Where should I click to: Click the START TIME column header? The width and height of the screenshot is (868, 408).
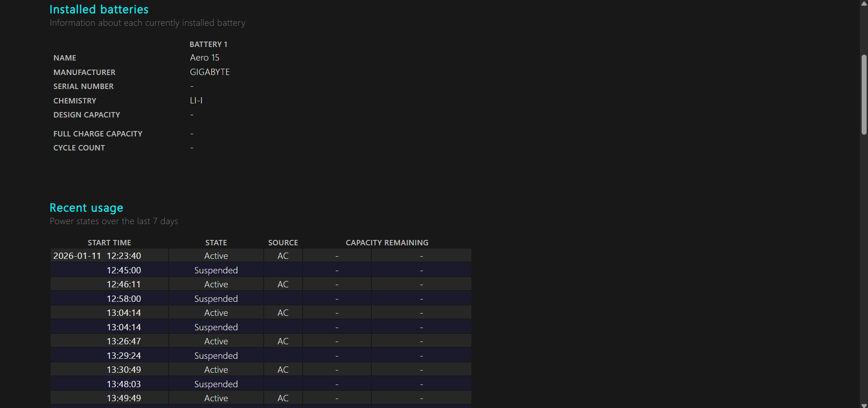(x=109, y=243)
